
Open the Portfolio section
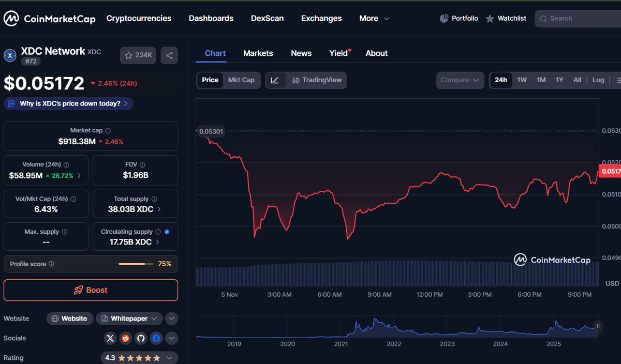[x=459, y=18]
